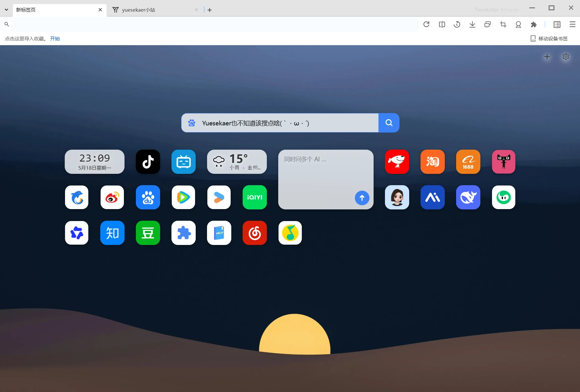Open the Zhihu shortcut
Screen dimensions: 580x392
coord(112,233)
